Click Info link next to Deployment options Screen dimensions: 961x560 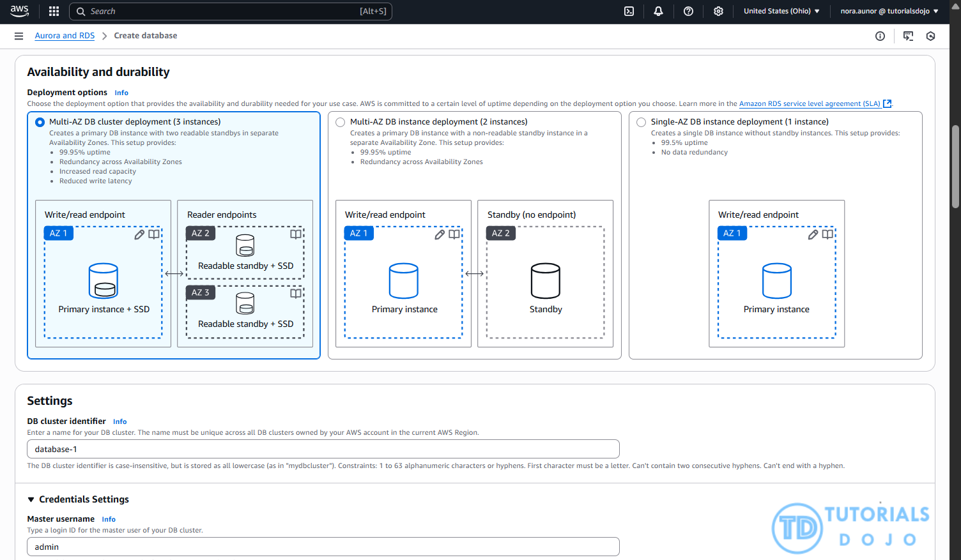click(x=121, y=93)
